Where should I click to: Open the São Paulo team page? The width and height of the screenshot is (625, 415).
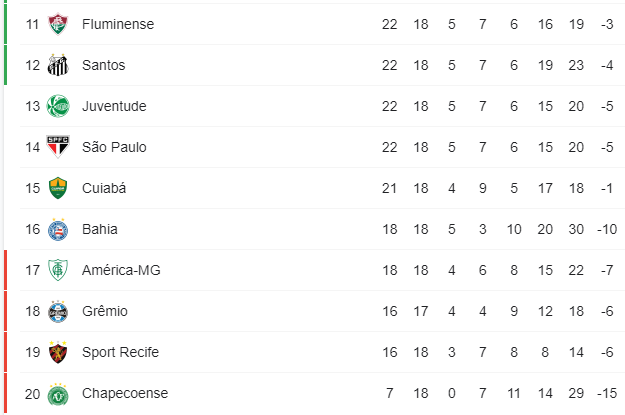[x=114, y=147]
